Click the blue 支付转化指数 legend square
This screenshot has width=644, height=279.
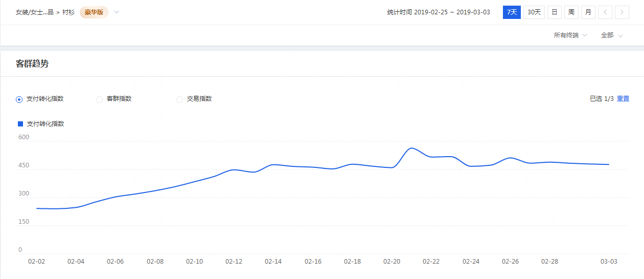(20, 124)
